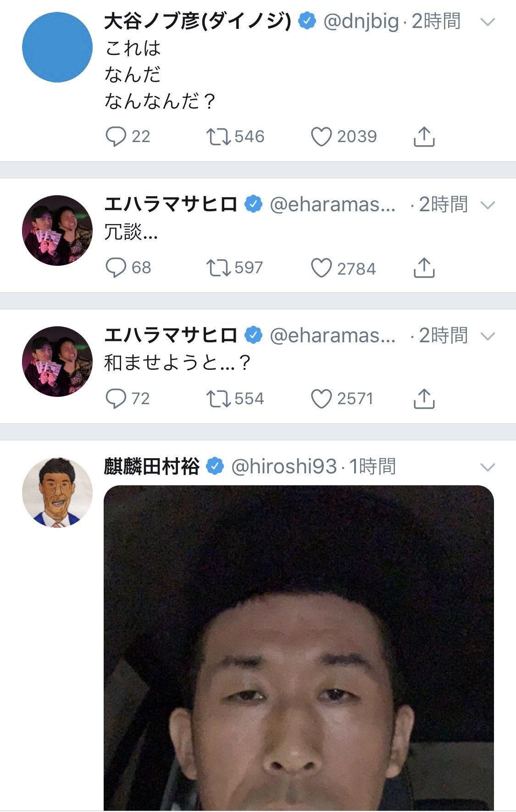Screen dimensions: 516x812
Task: View the selfie photo in hiroshi93's tweet
Action: point(299,648)
